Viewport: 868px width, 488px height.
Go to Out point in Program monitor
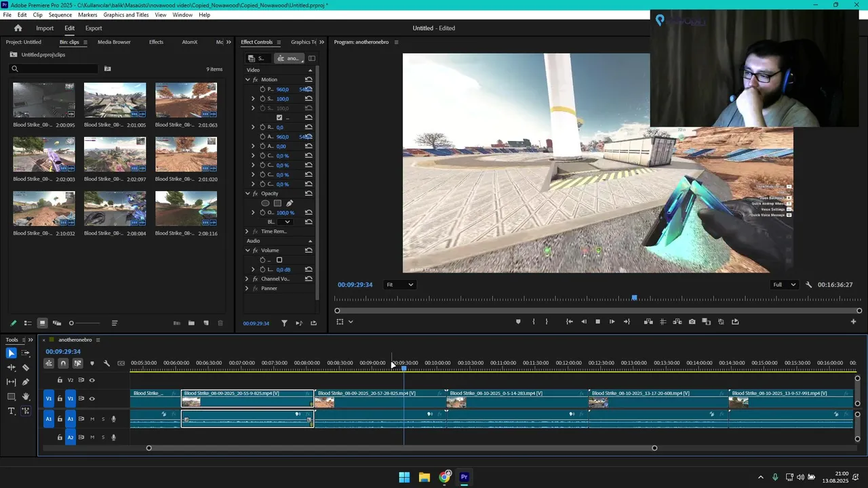[627, 322]
